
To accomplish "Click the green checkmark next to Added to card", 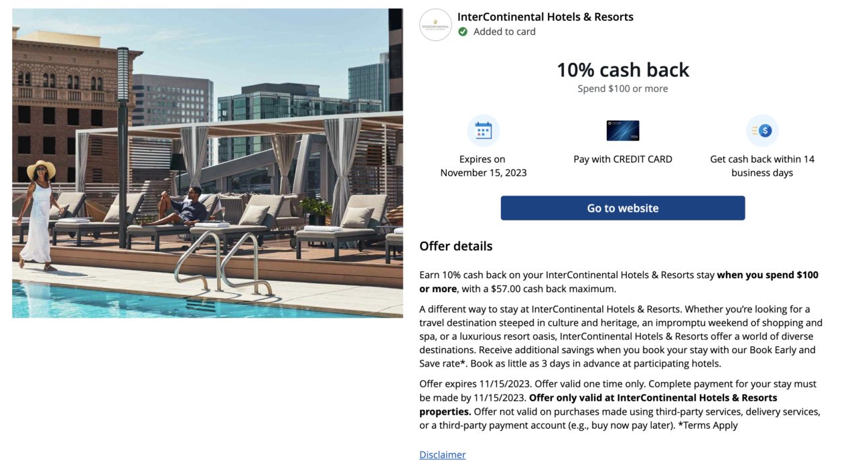I will 463,31.
